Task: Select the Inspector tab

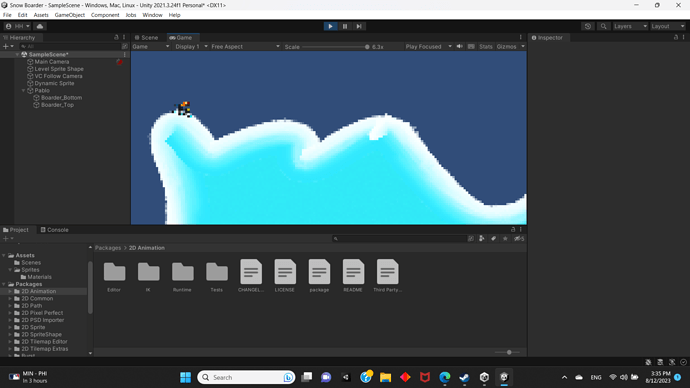Action: pyautogui.click(x=547, y=38)
